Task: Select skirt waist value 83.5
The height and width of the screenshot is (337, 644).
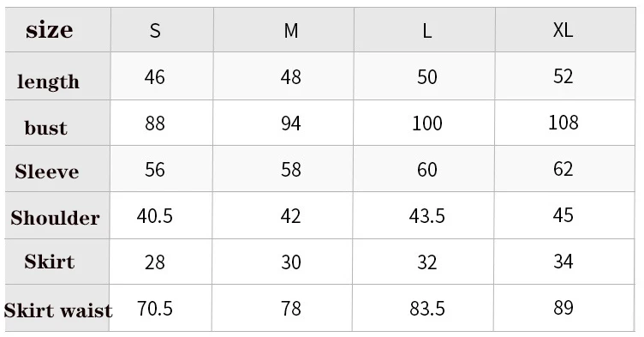Action: pos(427,309)
